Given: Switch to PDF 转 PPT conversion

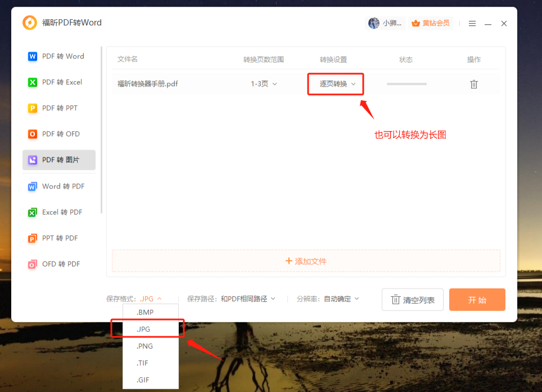Looking at the screenshot, I should pyautogui.click(x=58, y=108).
